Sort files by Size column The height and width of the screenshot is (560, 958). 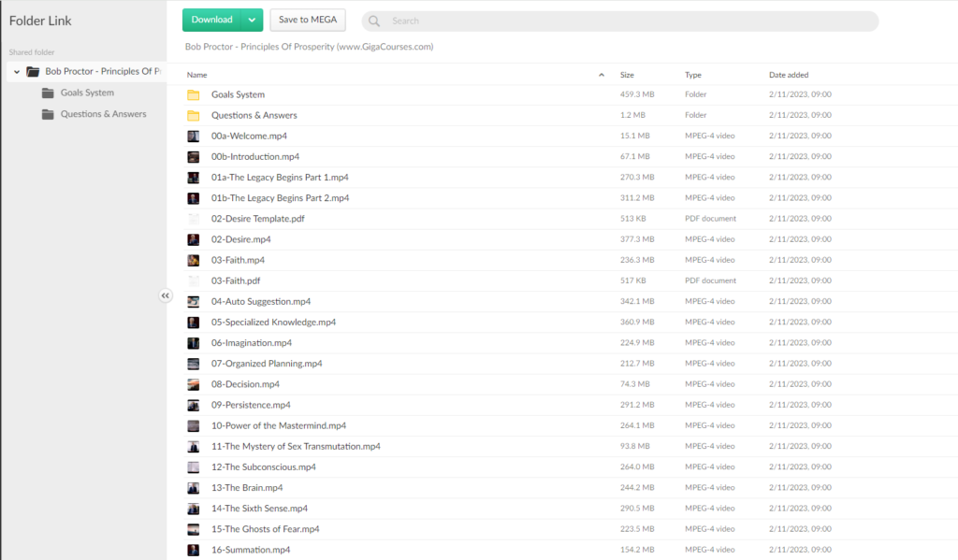coord(627,75)
